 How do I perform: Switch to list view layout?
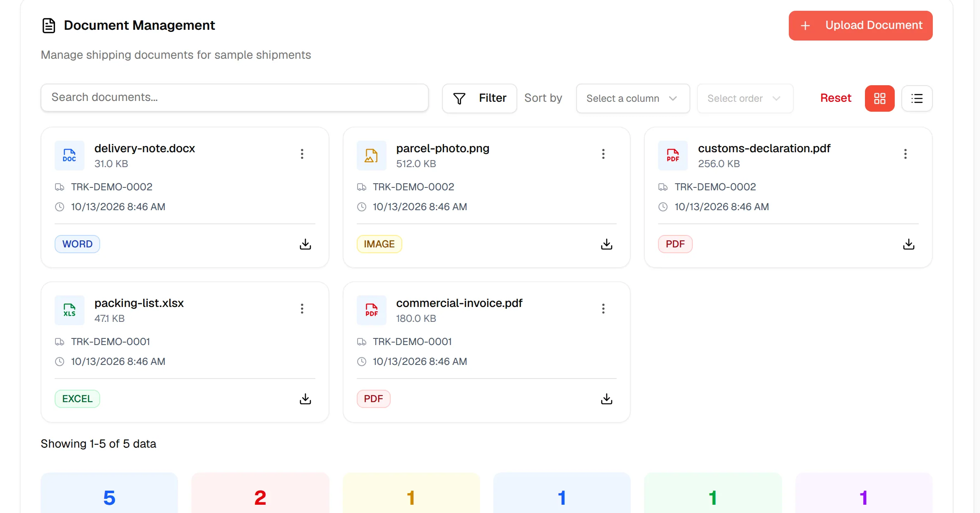(x=917, y=98)
